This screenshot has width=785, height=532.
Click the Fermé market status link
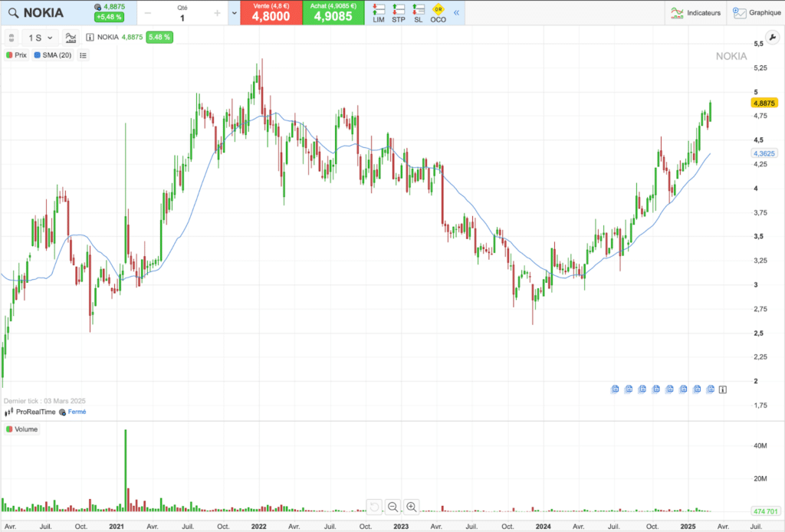pos(77,412)
